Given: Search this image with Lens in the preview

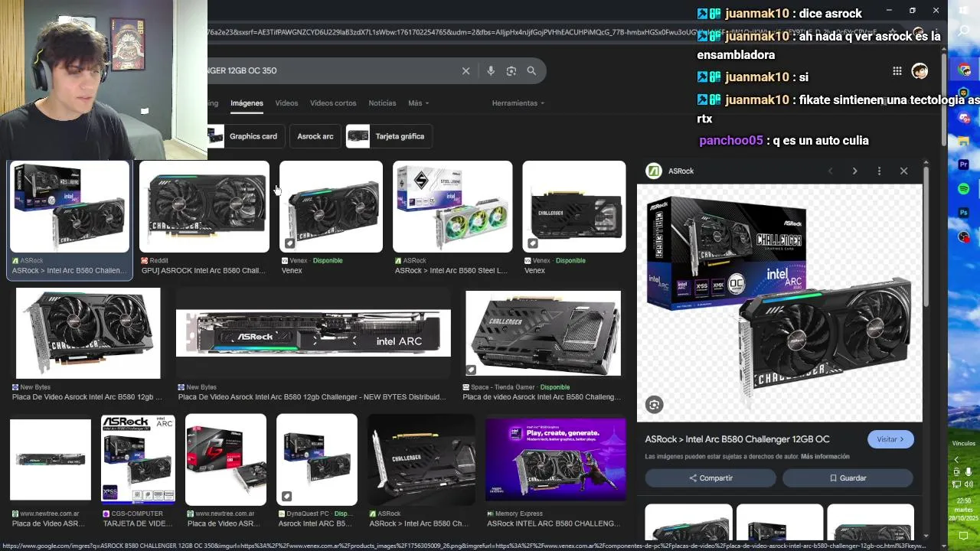Looking at the screenshot, I should point(654,405).
